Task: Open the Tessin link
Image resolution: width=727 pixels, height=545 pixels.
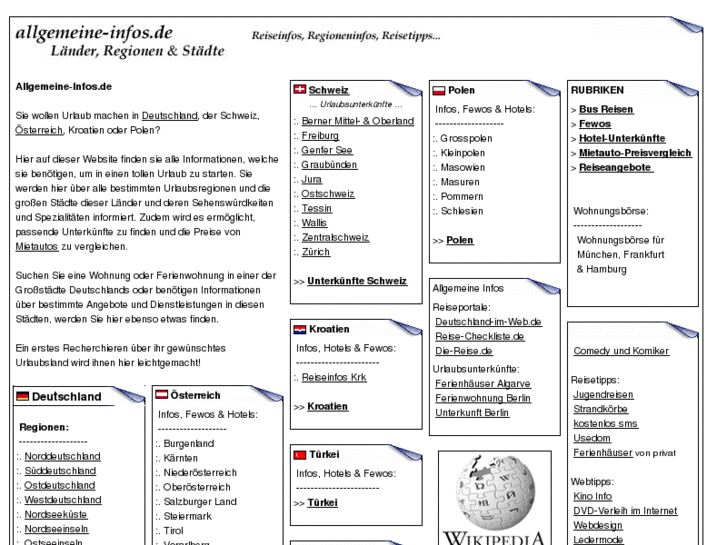Action: point(317,208)
